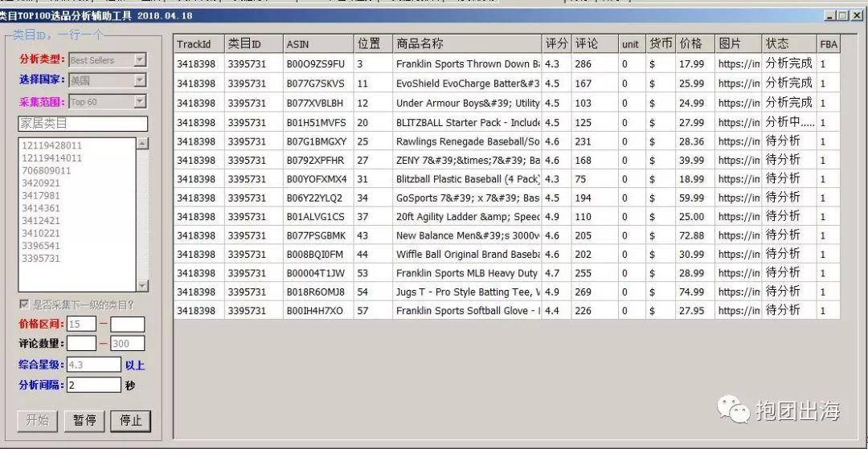Click the empty 评论数量 minimum field
The image size is (868, 449).
(81, 344)
